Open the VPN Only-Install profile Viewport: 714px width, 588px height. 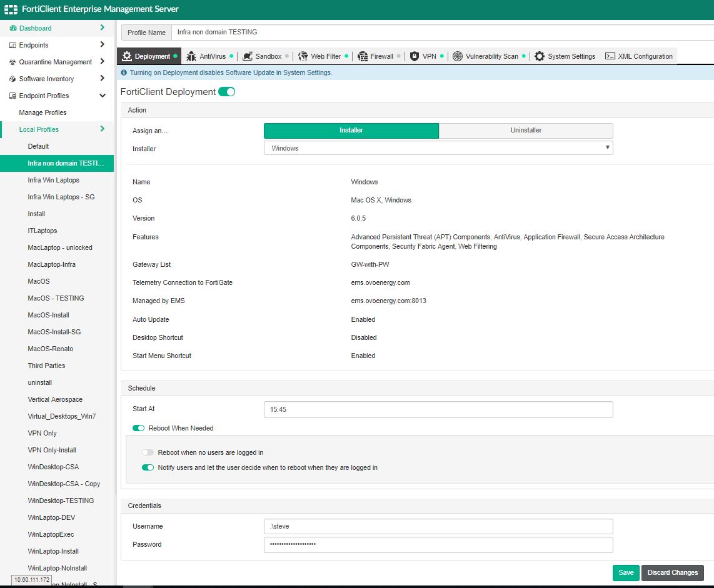[52, 450]
